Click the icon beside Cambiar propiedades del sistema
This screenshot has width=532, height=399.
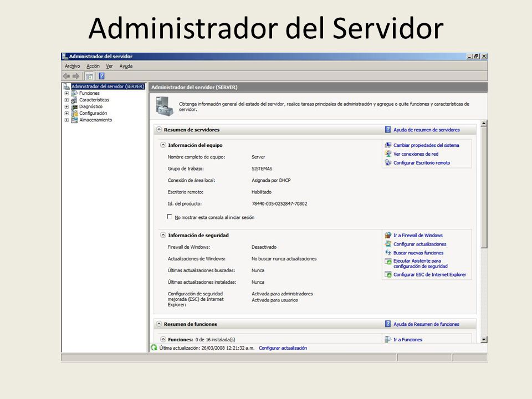(x=388, y=145)
